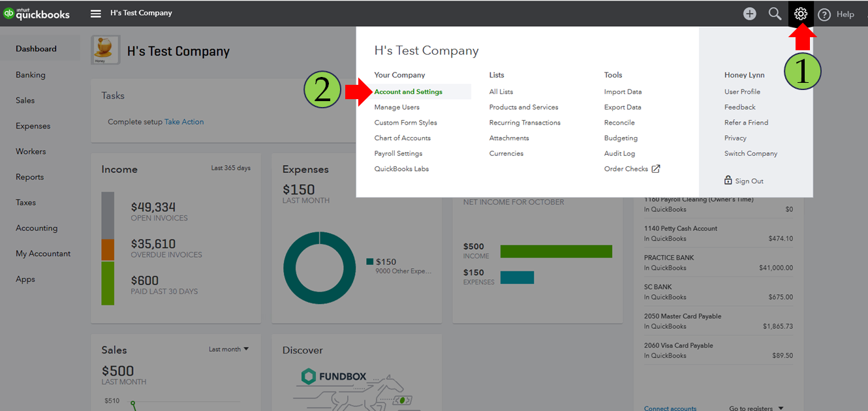
Task: Go to Dashboard in sidebar
Action: tap(36, 49)
